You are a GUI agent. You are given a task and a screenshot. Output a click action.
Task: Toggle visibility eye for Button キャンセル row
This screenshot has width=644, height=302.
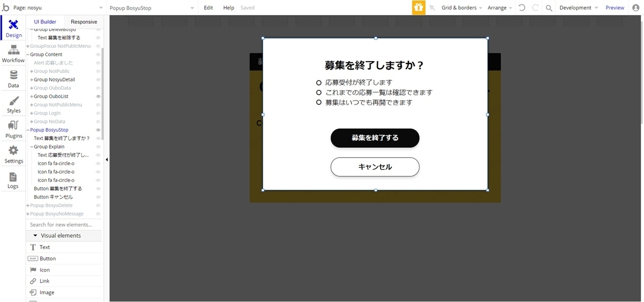point(98,197)
